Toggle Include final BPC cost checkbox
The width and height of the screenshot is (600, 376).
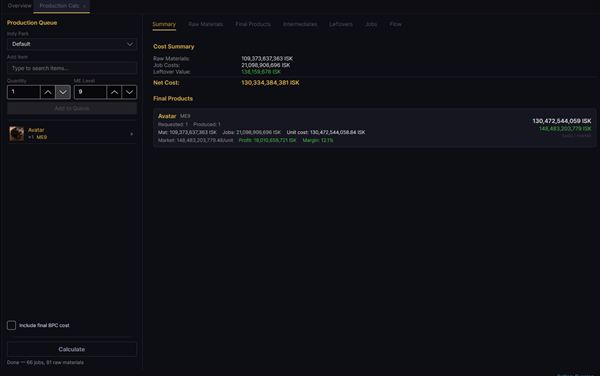coord(11,325)
